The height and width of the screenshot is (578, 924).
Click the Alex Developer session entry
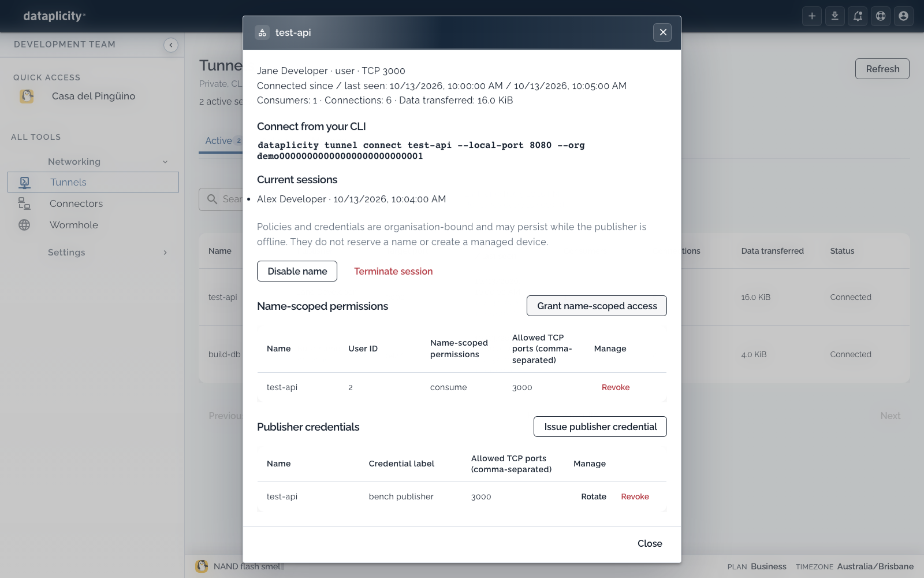(x=351, y=199)
